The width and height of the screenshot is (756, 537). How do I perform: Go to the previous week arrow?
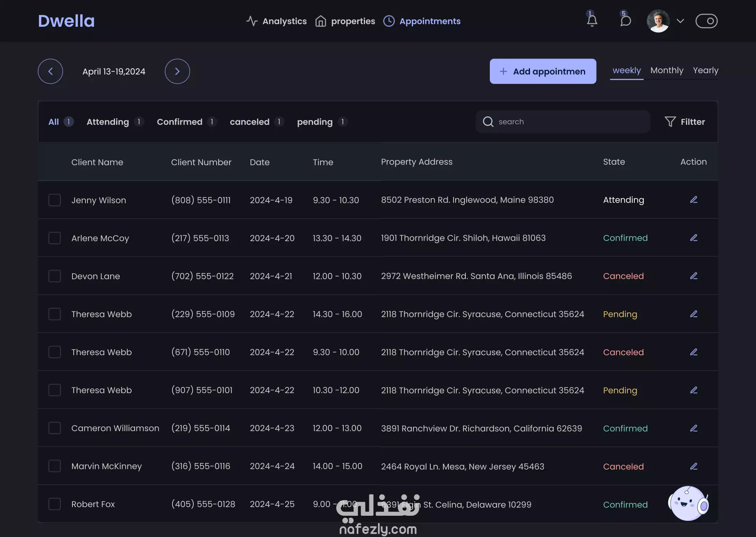[x=50, y=71]
